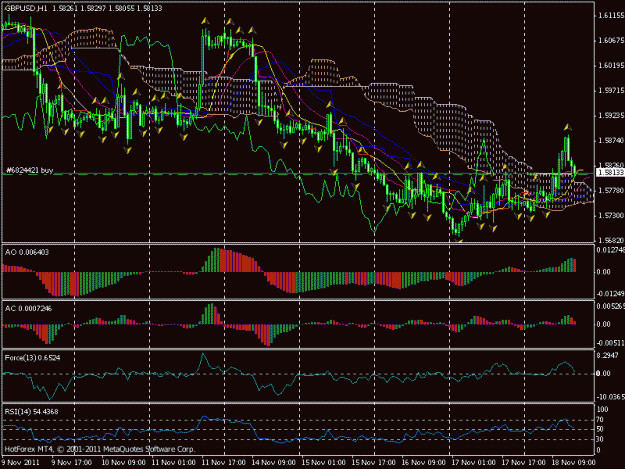625x469 pixels.
Task: Click the 1.59715 price axis label
Action: coord(611,90)
